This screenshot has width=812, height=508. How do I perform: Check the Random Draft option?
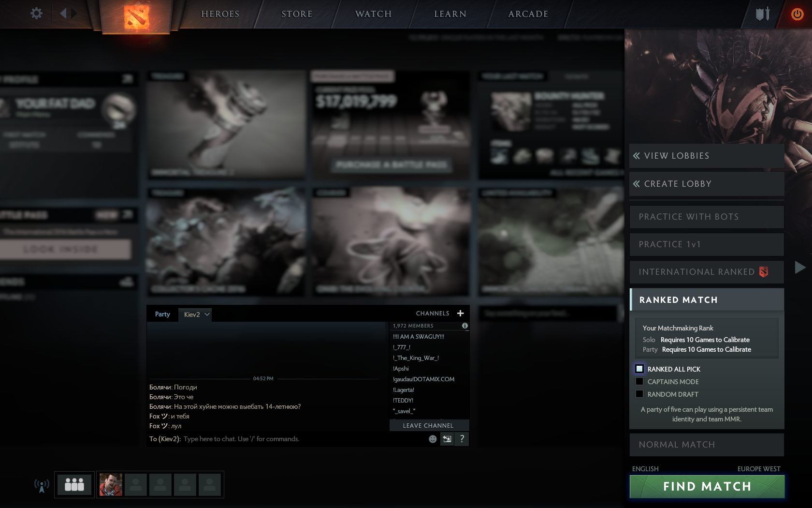639,394
